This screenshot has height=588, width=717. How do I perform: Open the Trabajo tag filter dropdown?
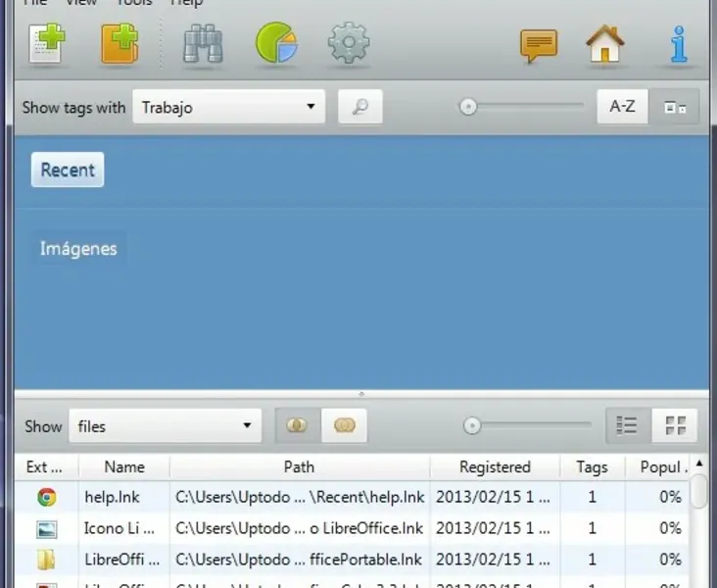[228, 107]
